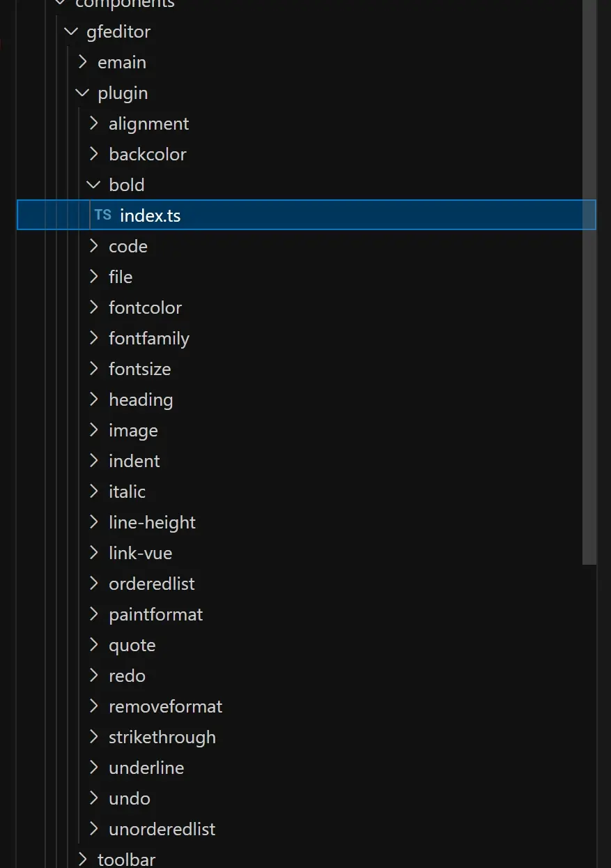Open the index.ts file
This screenshot has height=868, width=611.
click(150, 216)
